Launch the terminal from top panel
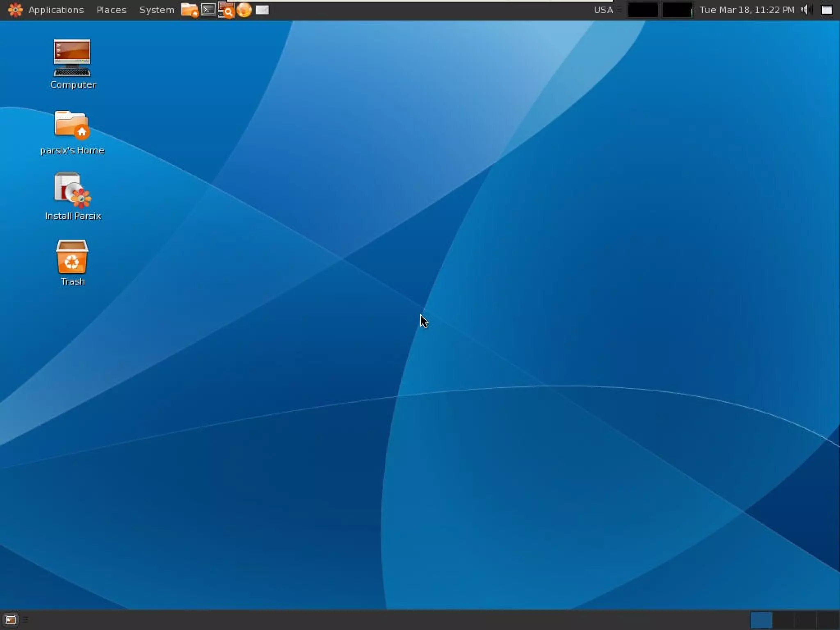 [208, 9]
